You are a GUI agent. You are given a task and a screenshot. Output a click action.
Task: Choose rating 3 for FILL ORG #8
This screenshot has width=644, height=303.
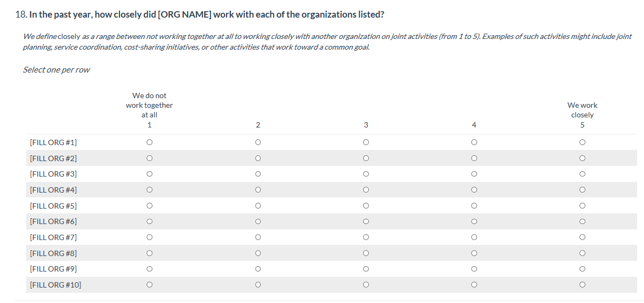pos(366,253)
